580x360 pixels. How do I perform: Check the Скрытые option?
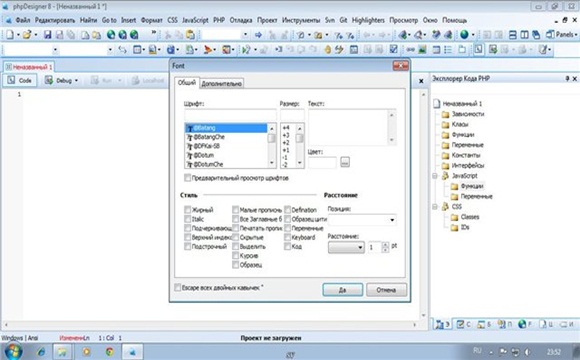(235, 237)
